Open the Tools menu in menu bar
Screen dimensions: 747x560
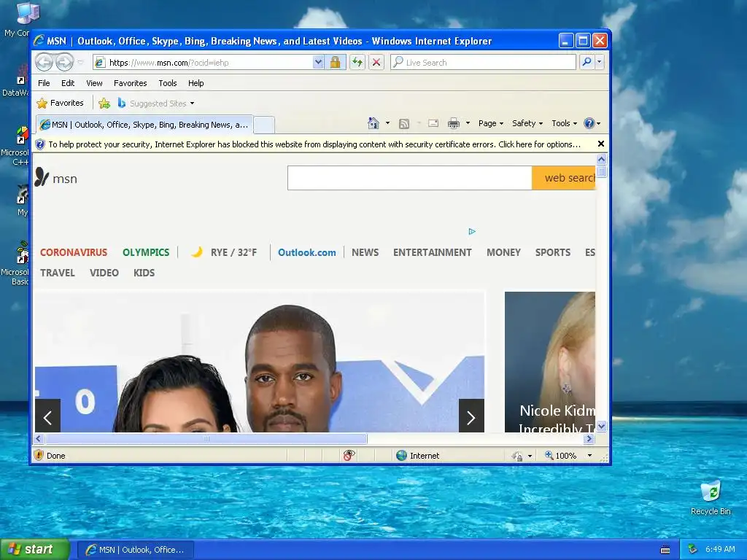(x=168, y=83)
